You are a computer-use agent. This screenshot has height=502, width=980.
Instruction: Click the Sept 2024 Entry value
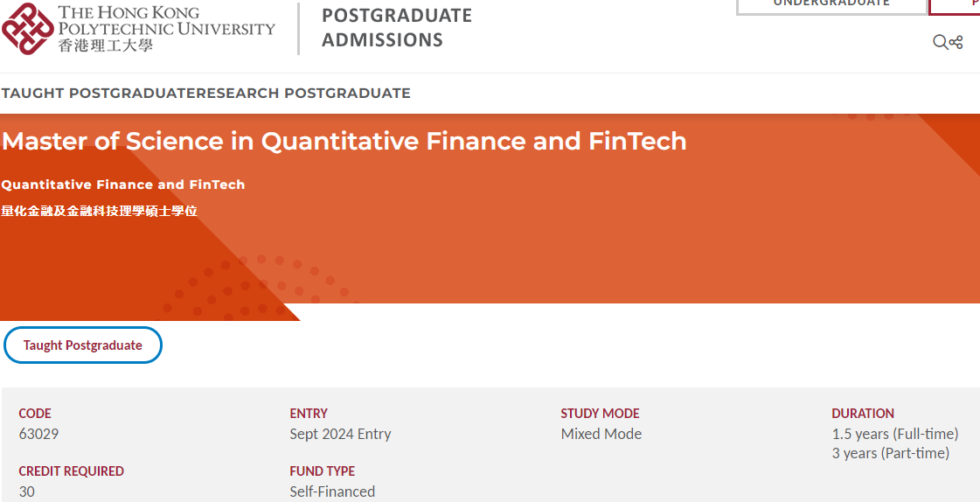[340, 434]
